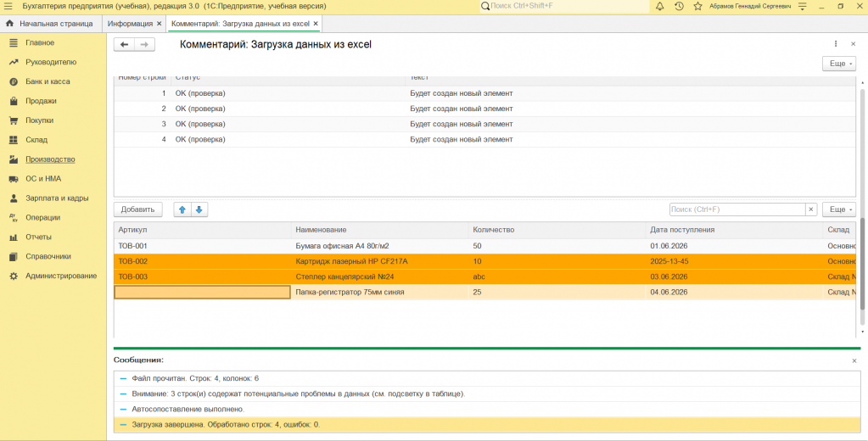Clear the table search field

pos(811,209)
